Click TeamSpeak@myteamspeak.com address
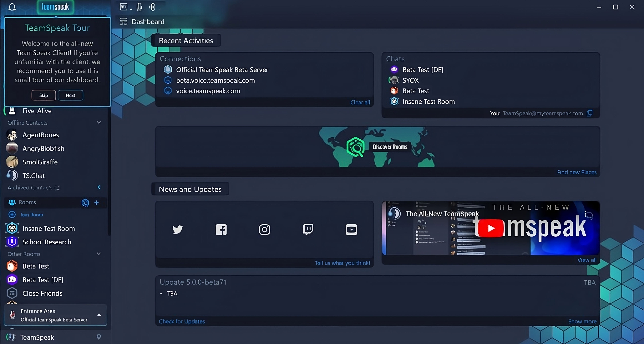 click(x=543, y=113)
